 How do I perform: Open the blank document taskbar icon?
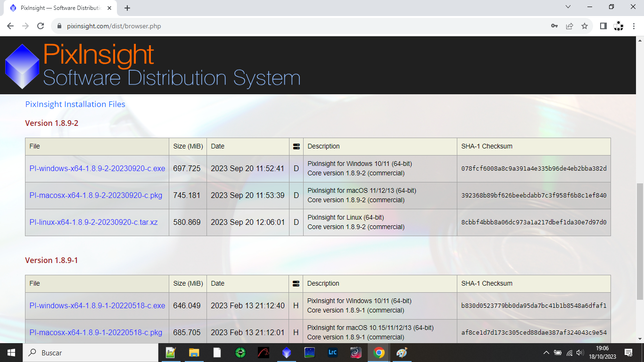[217, 353]
